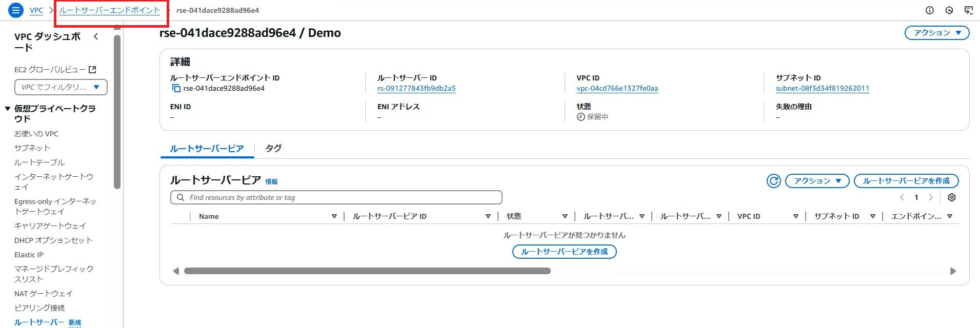Sort by second ルートサーバ... column arrow
980x328 pixels.
719,216
